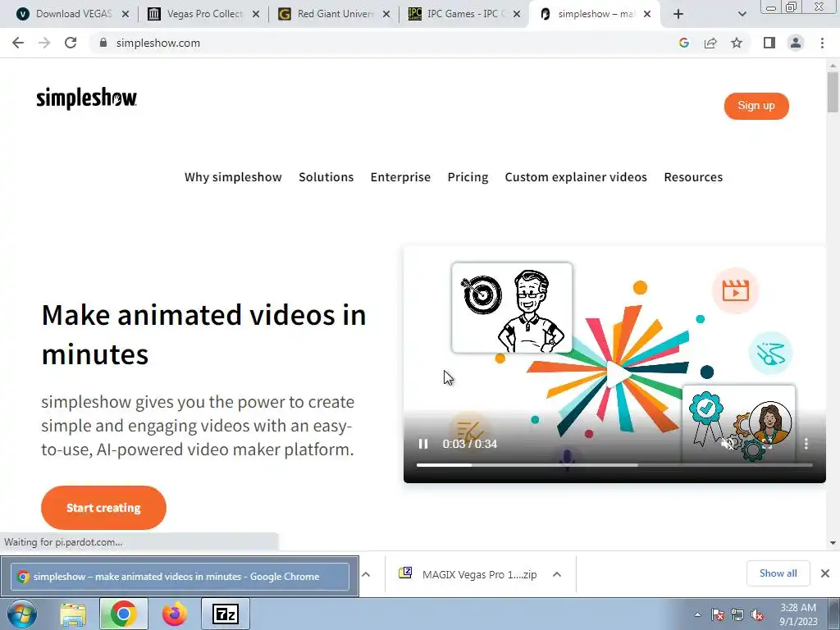Click the simpleshow logo

(x=86, y=98)
